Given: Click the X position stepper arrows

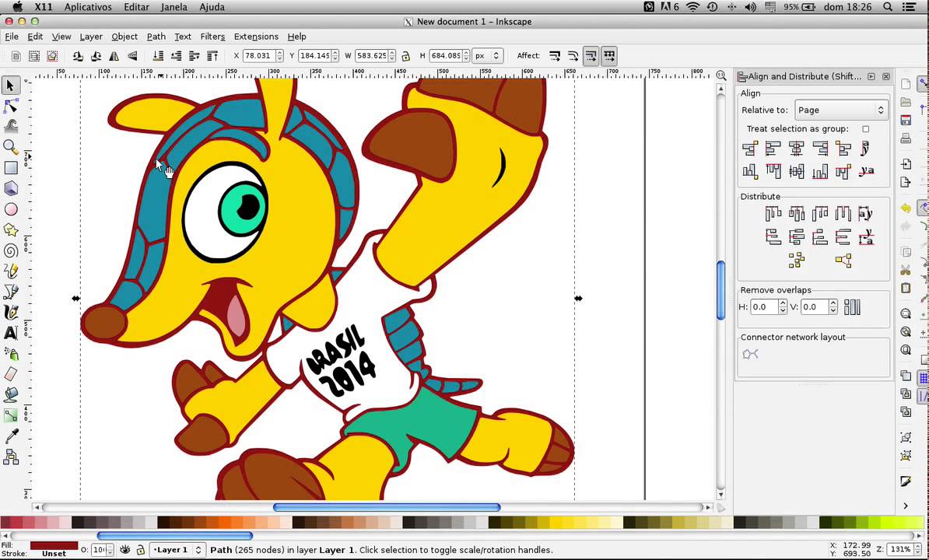Looking at the screenshot, I should point(279,56).
